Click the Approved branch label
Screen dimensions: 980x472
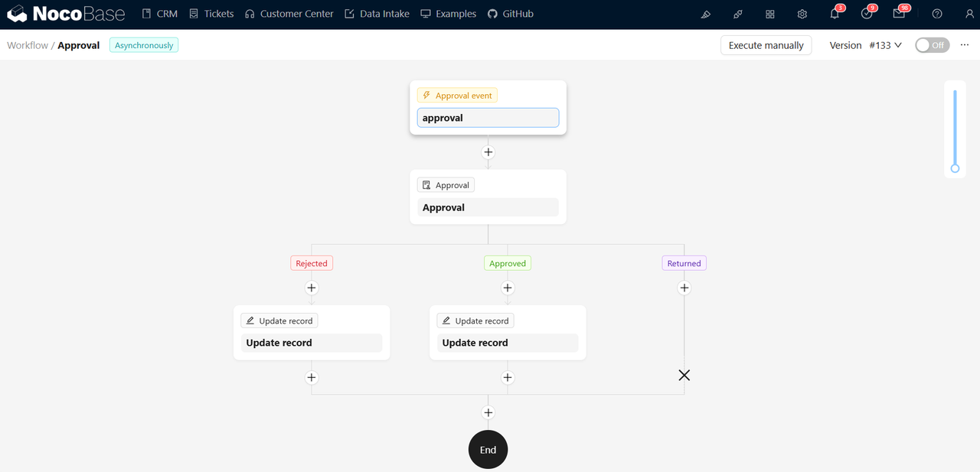pos(508,263)
